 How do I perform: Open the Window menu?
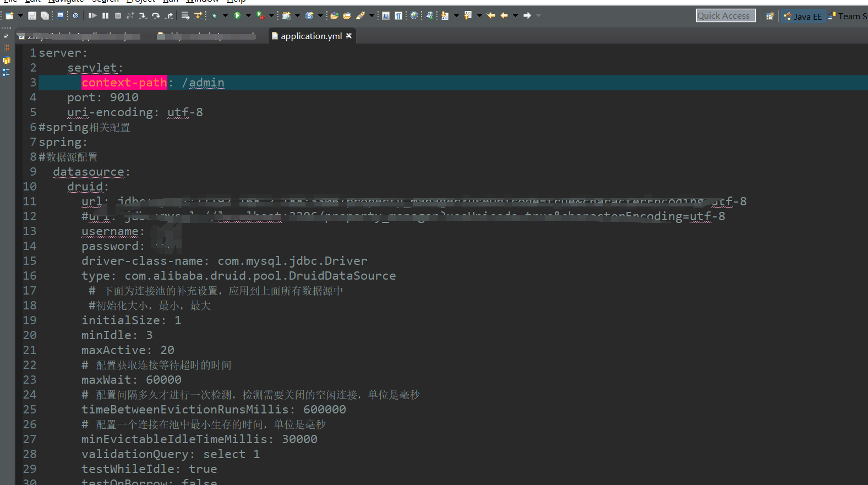point(202,2)
